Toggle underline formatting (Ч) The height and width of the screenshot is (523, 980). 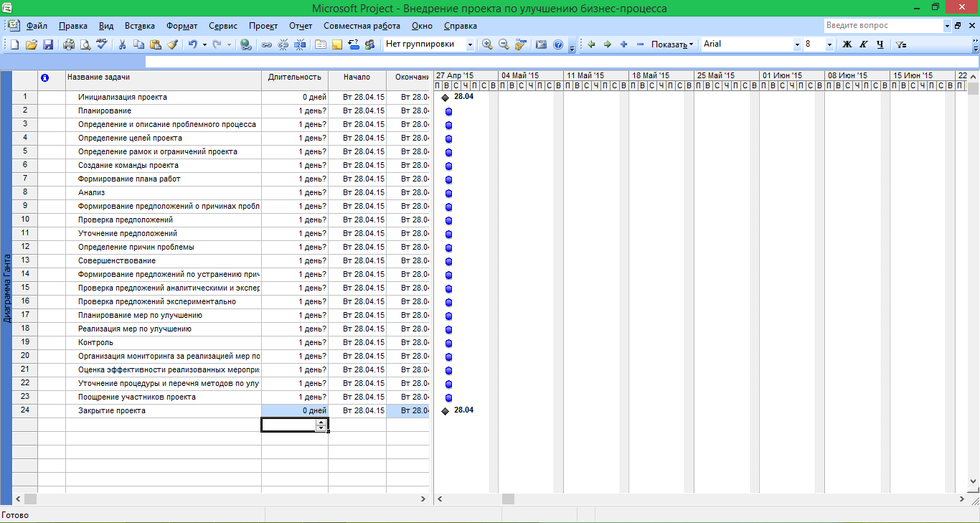(880, 44)
